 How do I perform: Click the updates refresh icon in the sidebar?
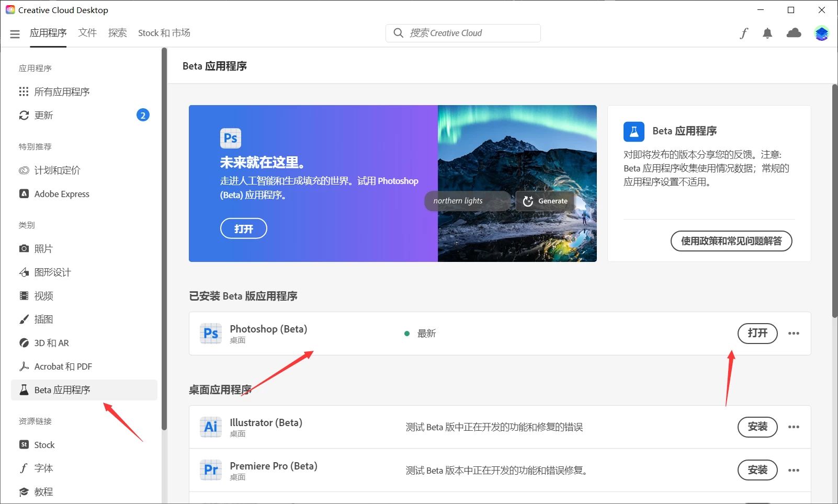point(24,115)
